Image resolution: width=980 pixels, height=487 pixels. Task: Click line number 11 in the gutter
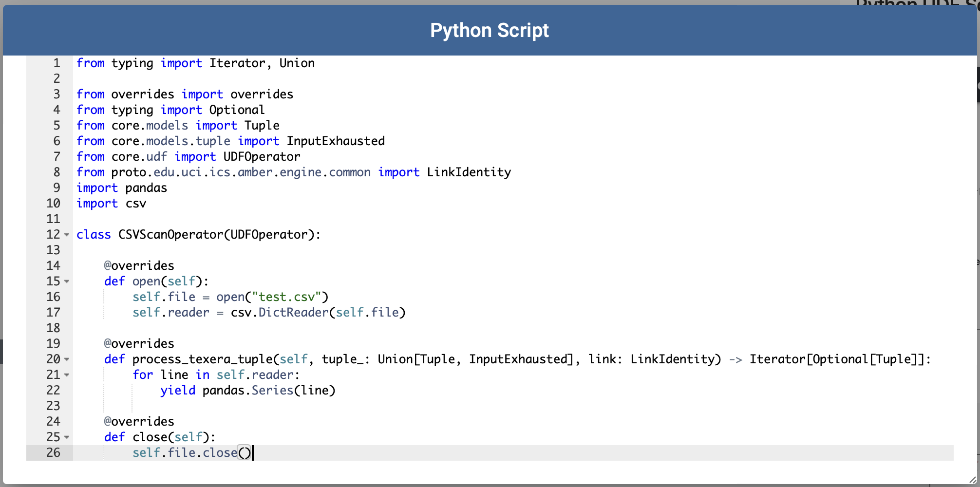tap(53, 219)
